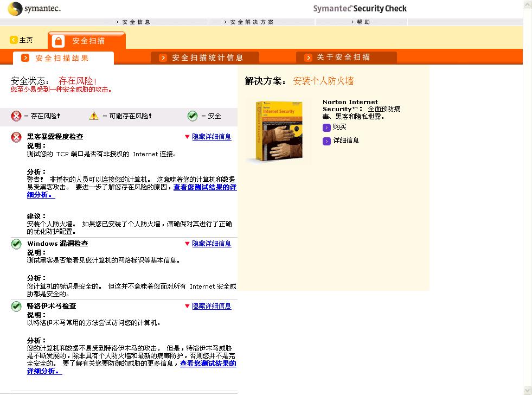Click red X icon beside 黑客暴露程度检查
The image size is (532, 395).
click(x=16, y=137)
